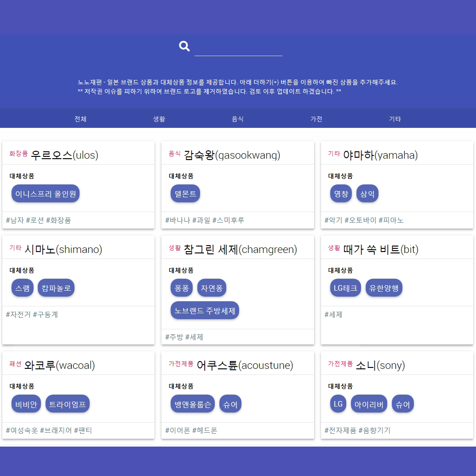
Task: Click the 참그린 세제(chamgreen) title
Action: (241, 249)
